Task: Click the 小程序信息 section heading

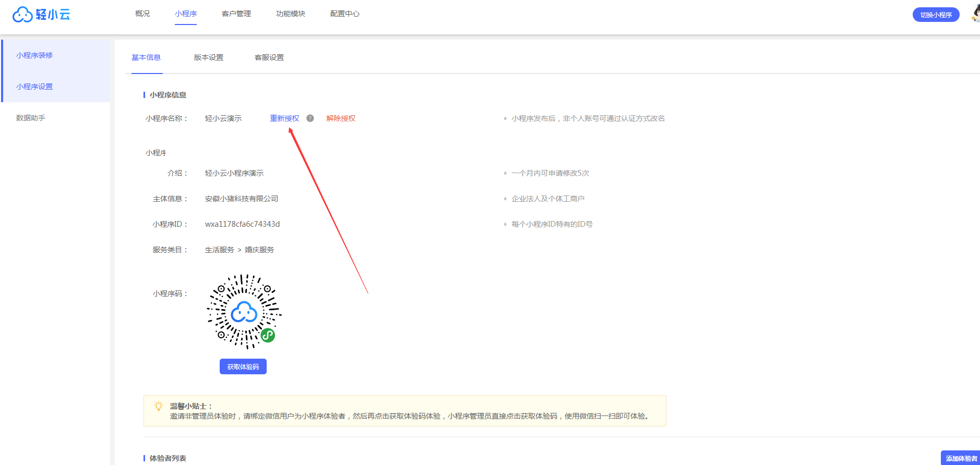Action: (168, 95)
